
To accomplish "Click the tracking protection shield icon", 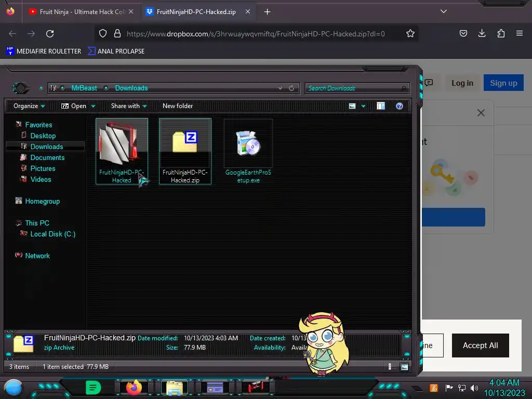I will tap(103, 34).
